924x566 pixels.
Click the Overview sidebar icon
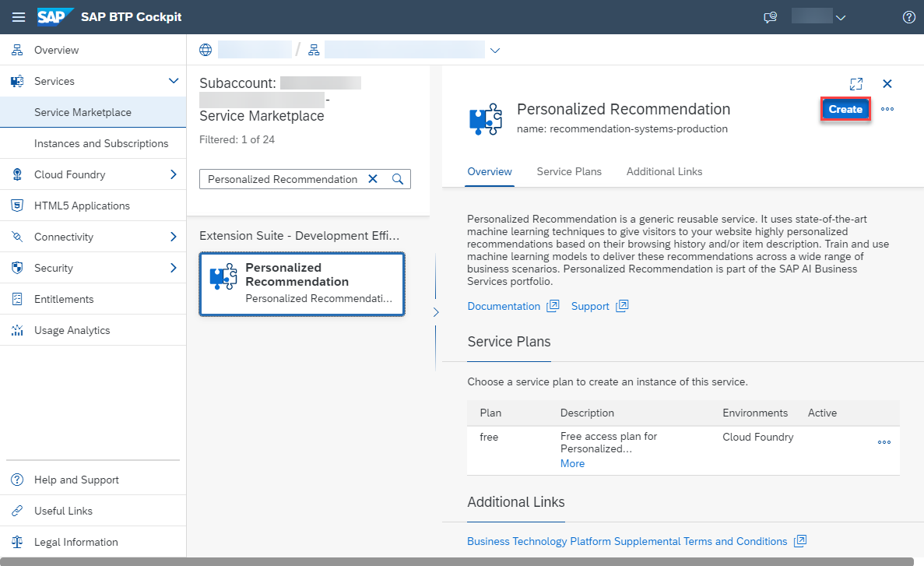(x=17, y=50)
